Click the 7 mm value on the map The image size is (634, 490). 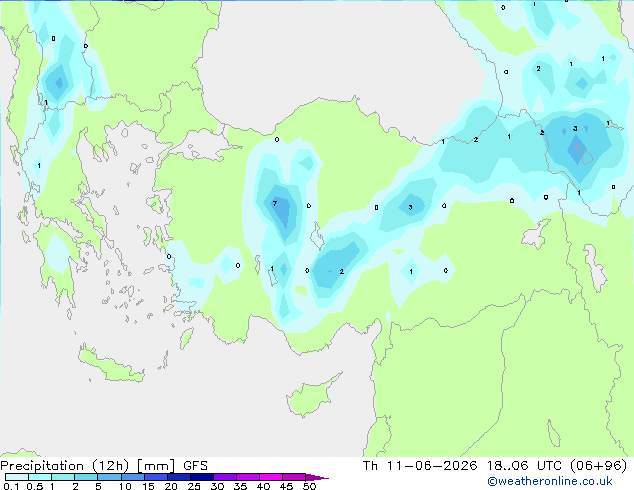[275, 203]
